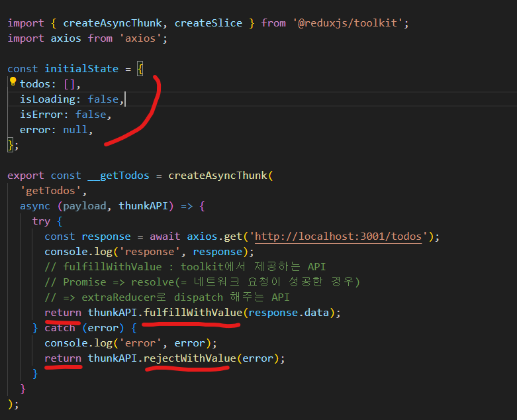The image size is (517, 420).
Task: Click 'createAsyncThunk(' call on the export line
Action: 220,176
